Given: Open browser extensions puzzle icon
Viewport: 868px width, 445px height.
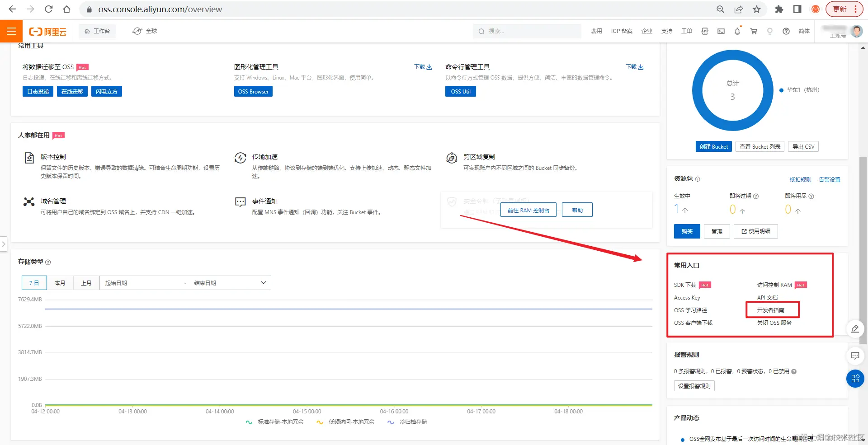Looking at the screenshot, I should [x=779, y=9].
